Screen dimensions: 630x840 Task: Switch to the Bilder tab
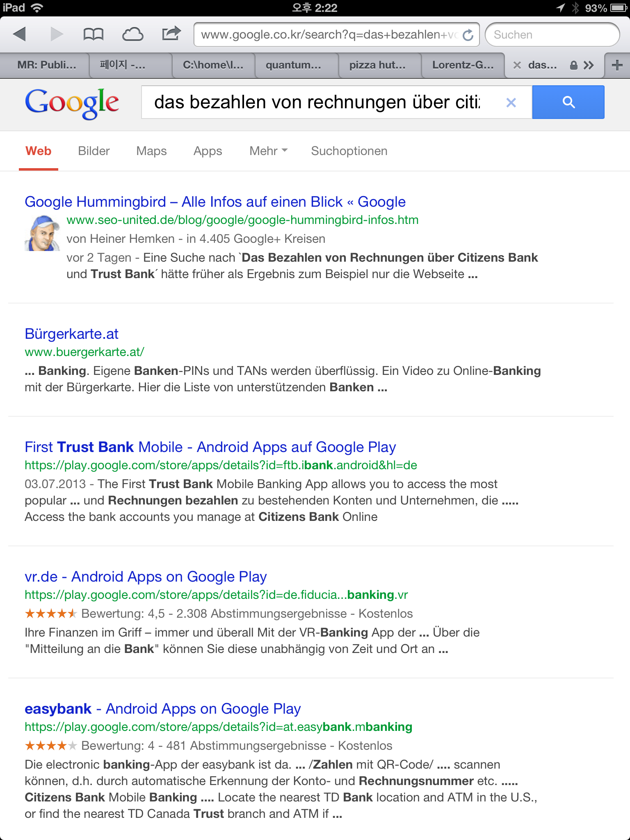94,151
